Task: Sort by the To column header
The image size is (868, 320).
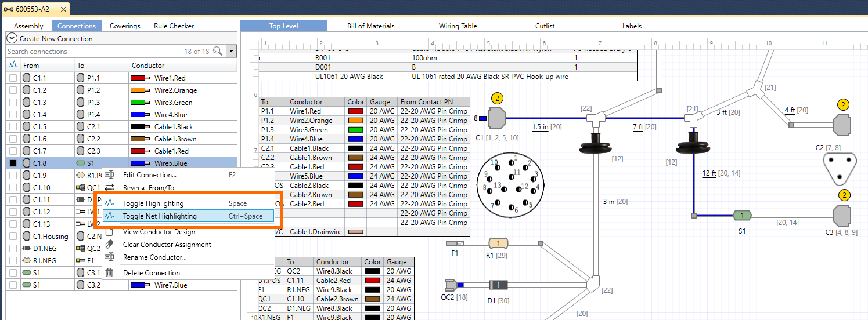Action: [x=101, y=66]
